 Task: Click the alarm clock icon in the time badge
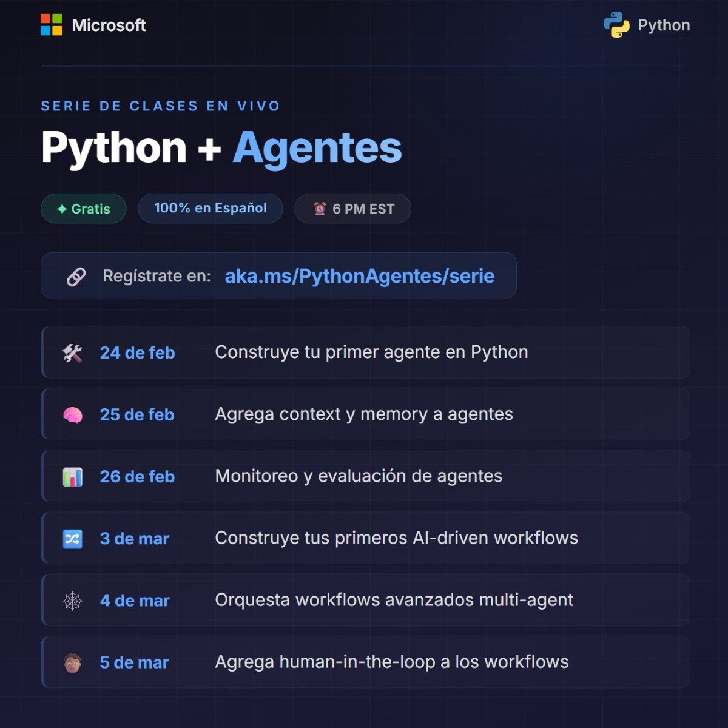point(320,208)
